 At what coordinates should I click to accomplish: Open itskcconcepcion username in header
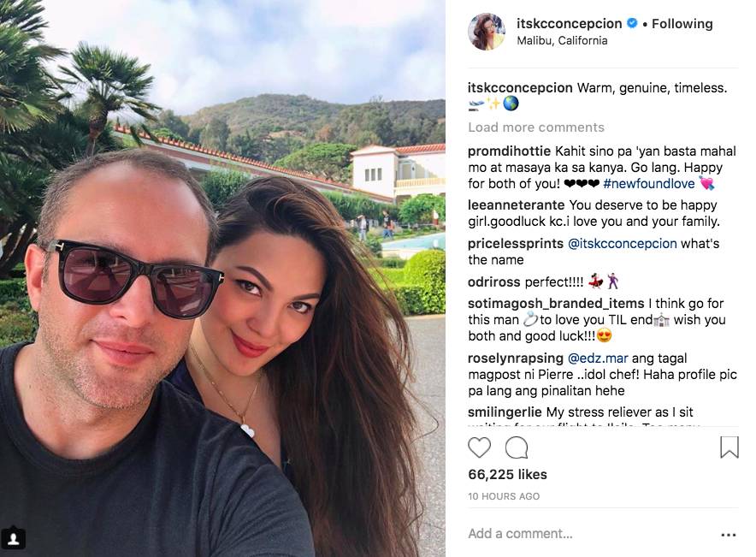pyautogui.click(x=570, y=24)
